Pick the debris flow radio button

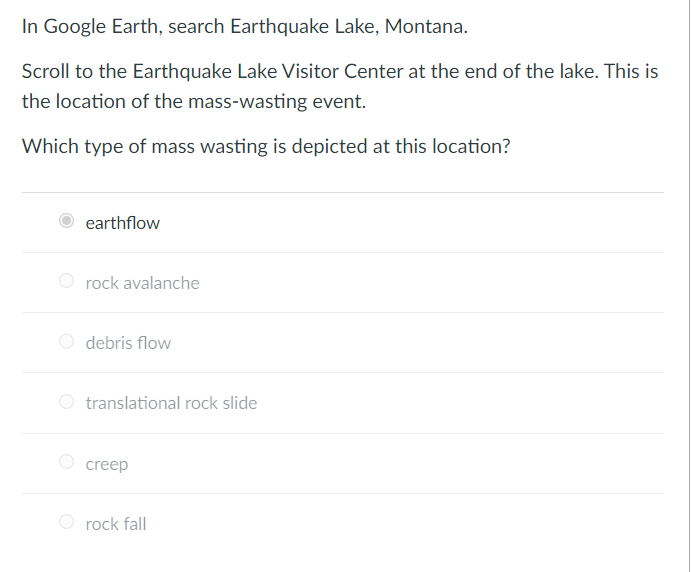[x=67, y=341]
